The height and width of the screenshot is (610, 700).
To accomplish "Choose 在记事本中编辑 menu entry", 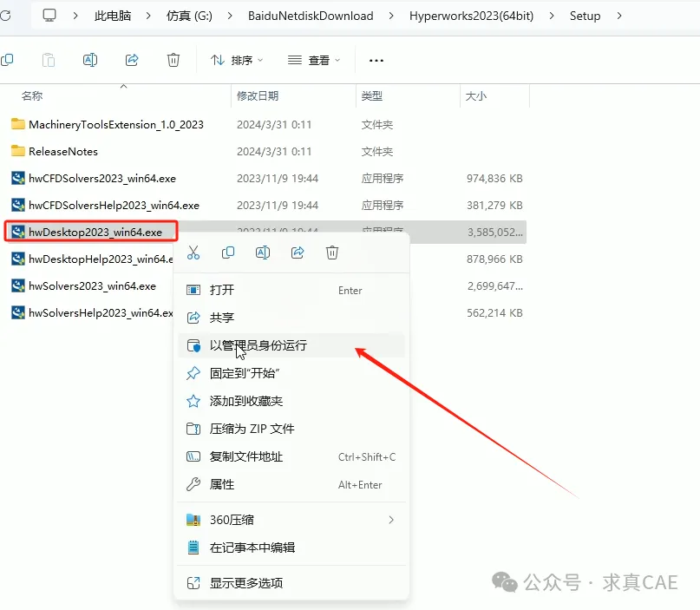I will [291, 548].
